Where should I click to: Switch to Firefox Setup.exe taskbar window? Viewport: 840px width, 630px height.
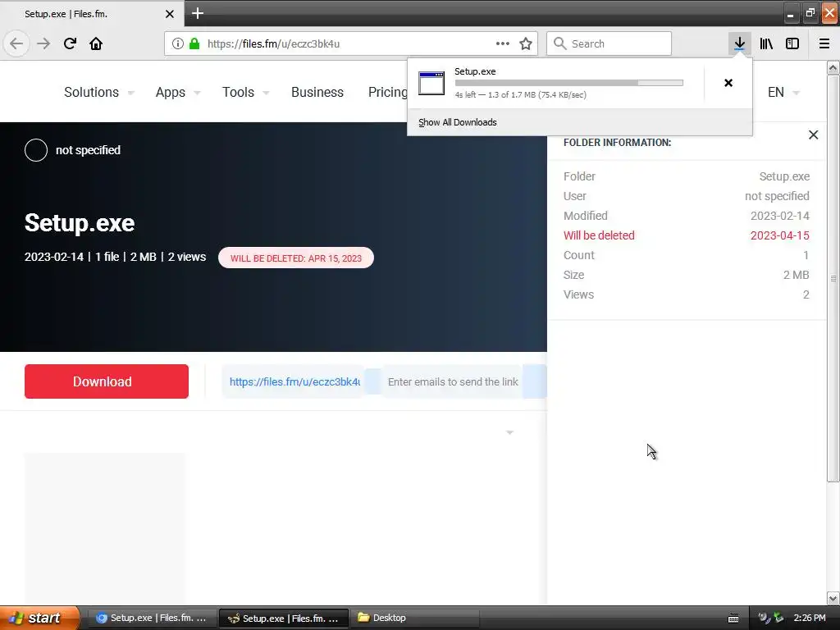tap(284, 619)
